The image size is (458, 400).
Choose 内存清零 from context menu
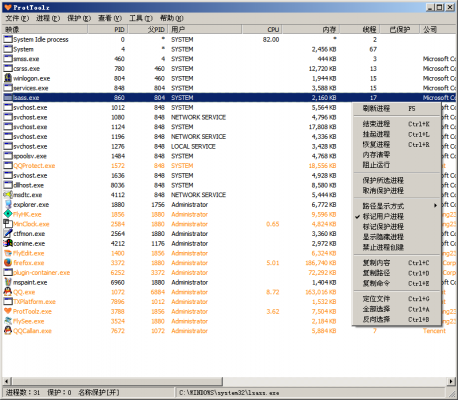pos(396,155)
